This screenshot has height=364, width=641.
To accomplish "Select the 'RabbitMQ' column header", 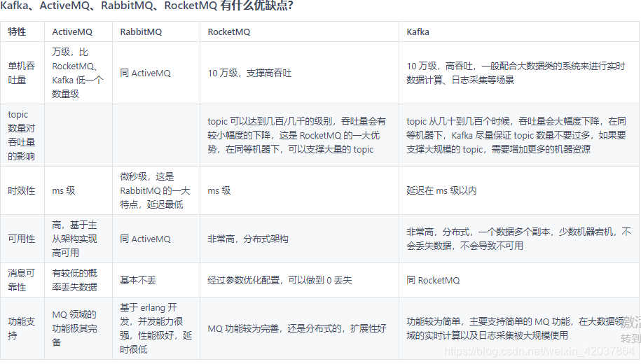I will point(156,32).
